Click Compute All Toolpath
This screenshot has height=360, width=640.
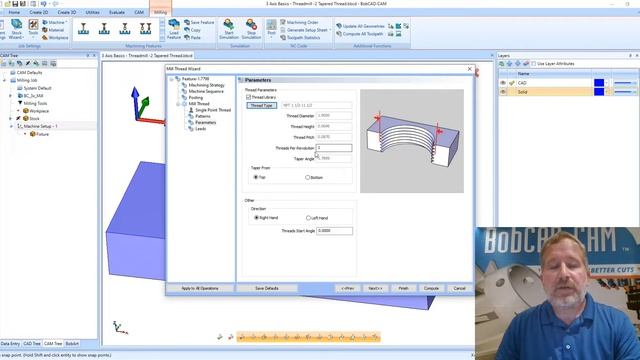(x=359, y=34)
